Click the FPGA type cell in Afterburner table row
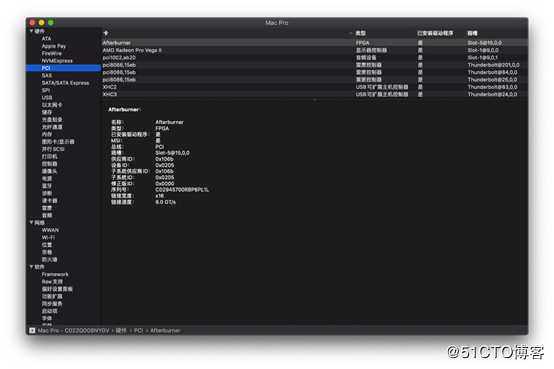The height and width of the screenshot is (369, 554). tap(363, 43)
